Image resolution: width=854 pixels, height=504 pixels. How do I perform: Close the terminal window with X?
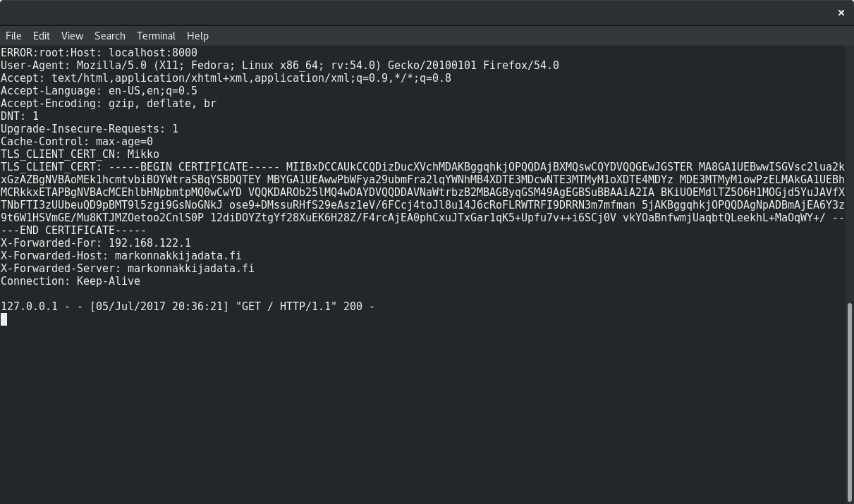[841, 13]
